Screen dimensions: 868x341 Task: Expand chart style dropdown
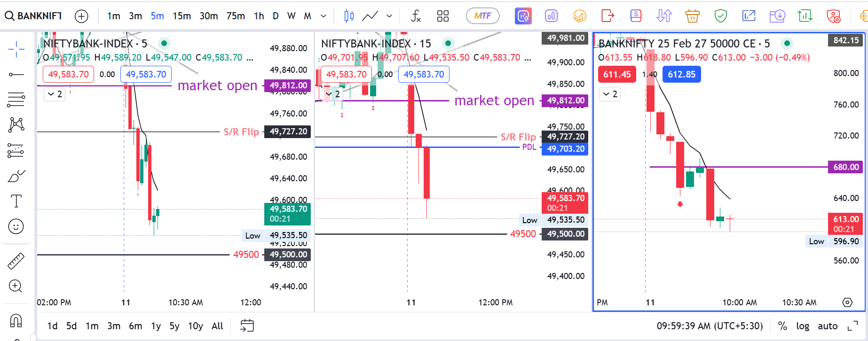(389, 16)
